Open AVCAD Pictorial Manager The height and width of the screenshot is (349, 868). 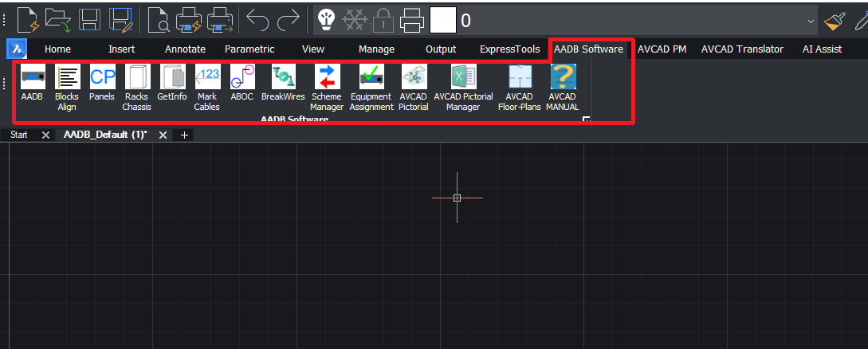(x=463, y=88)
